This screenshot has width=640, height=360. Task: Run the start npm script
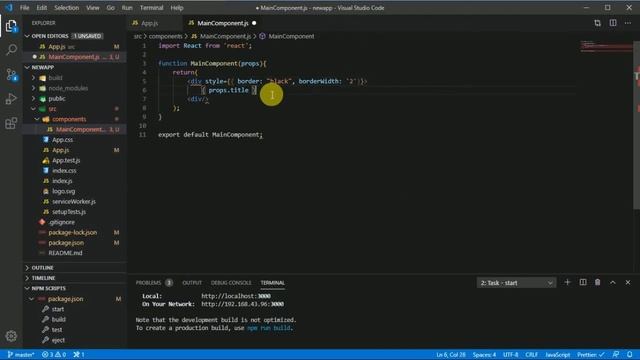click(x=58, y=309)
